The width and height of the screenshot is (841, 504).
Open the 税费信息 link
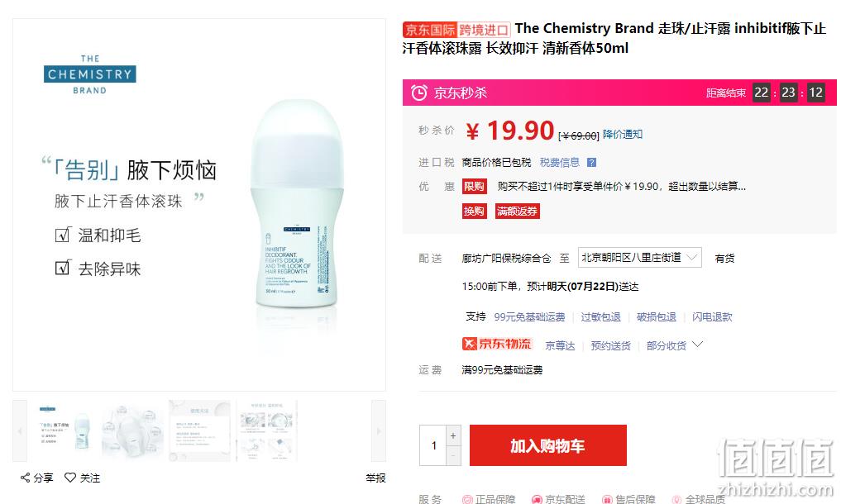coord(559,163)
